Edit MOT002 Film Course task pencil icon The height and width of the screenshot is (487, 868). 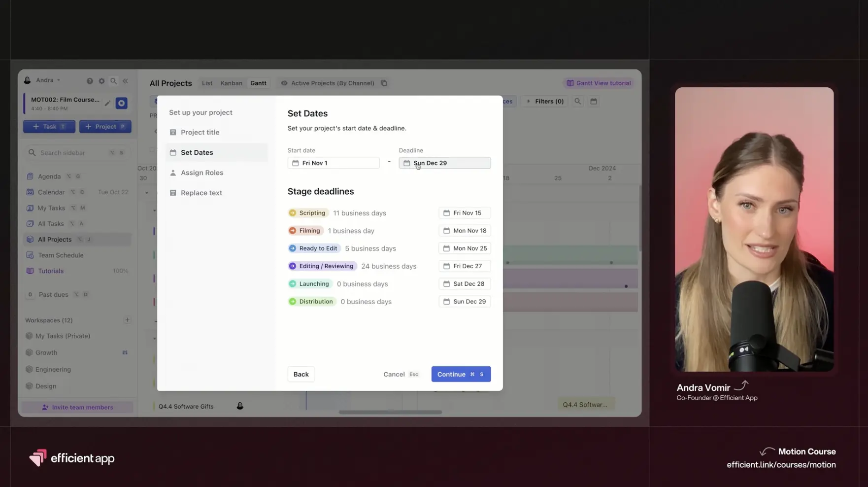107,103
